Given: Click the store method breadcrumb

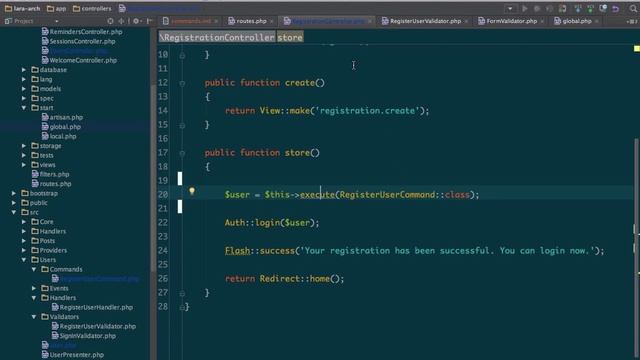Looking at the screenshot, I should (x=290, y=38).
